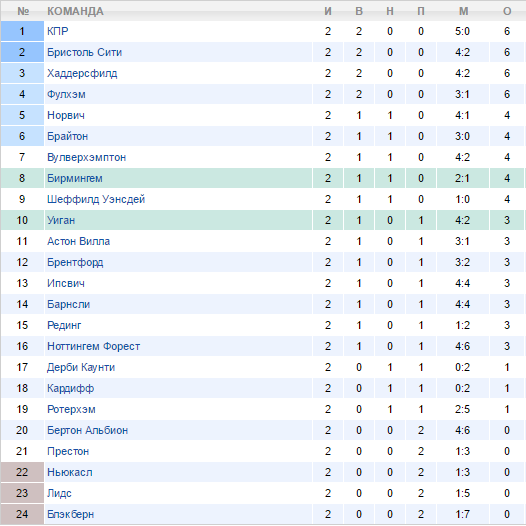Image resolution: width=526 pixels, height=526 pixels.
Task: Select the Блэкберн team link
Action: pos(70,514)
